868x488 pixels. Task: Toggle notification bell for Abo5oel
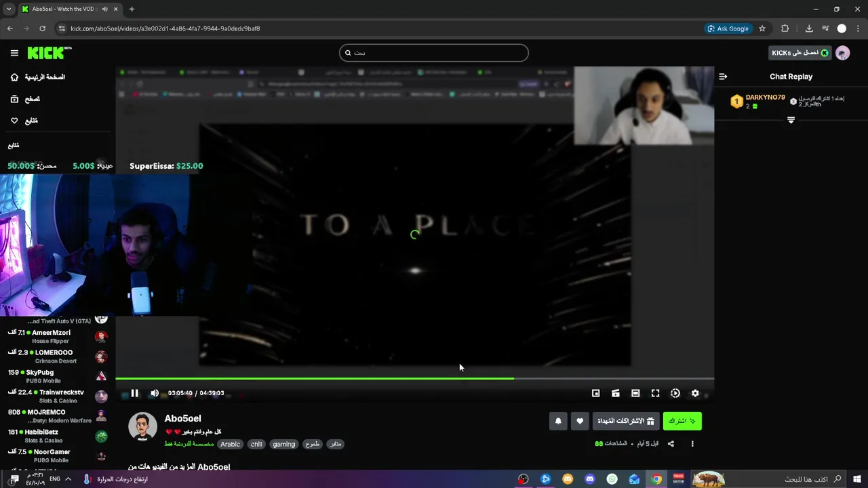pos(558,421)
